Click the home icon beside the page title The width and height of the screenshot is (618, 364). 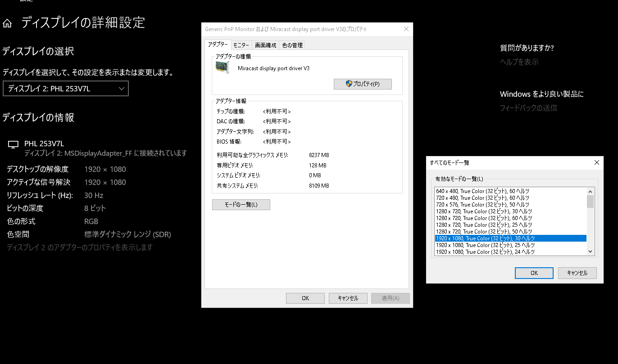click(x=7, y=23)
